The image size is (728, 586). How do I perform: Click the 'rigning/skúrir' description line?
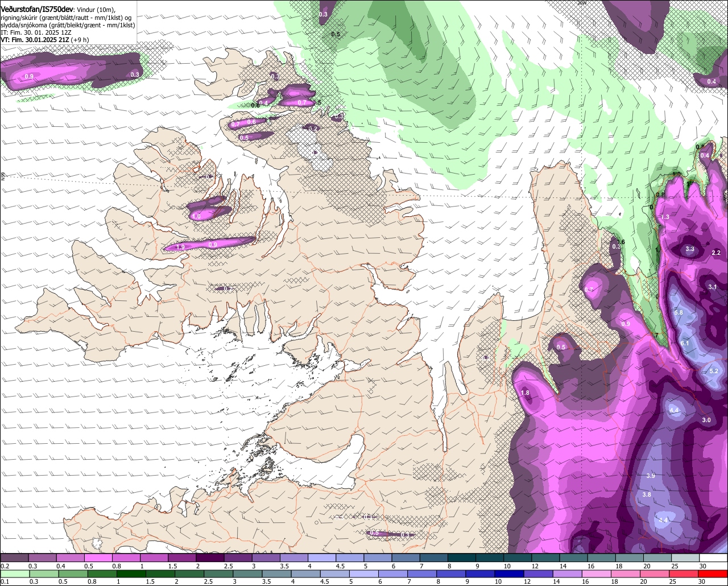click(x=66, y=17)
